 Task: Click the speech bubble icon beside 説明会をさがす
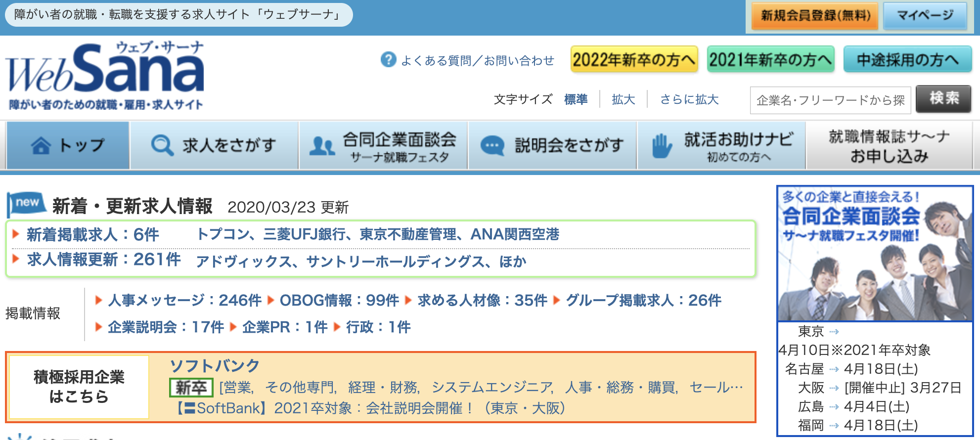492,146
